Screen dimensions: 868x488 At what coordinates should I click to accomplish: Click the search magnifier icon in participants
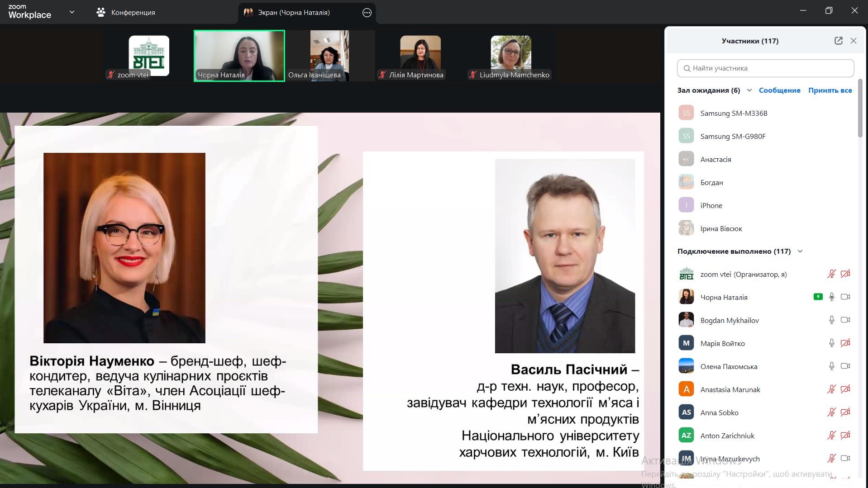687,68
